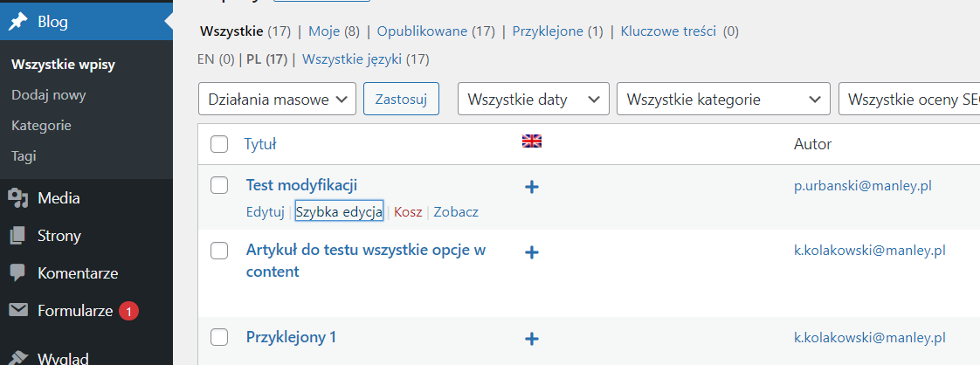
Task: Click the Formularze envelope icon
Action: click(x=17, y=310)
